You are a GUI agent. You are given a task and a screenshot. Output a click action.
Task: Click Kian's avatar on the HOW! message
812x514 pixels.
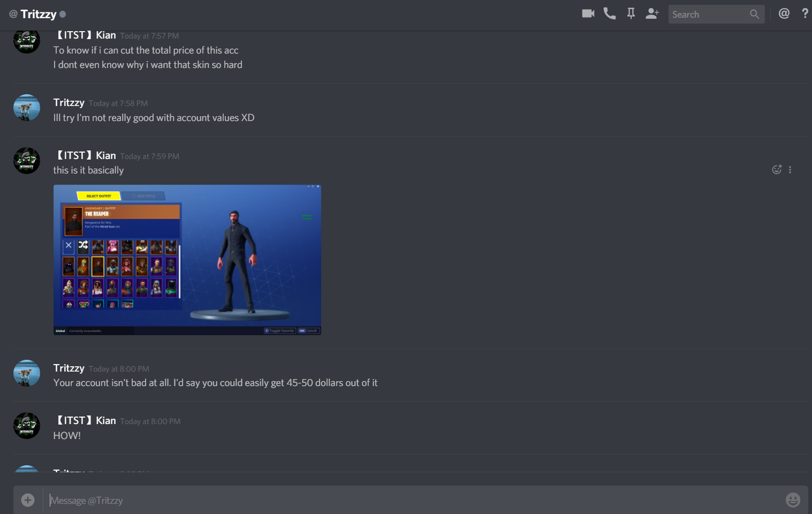27,426
